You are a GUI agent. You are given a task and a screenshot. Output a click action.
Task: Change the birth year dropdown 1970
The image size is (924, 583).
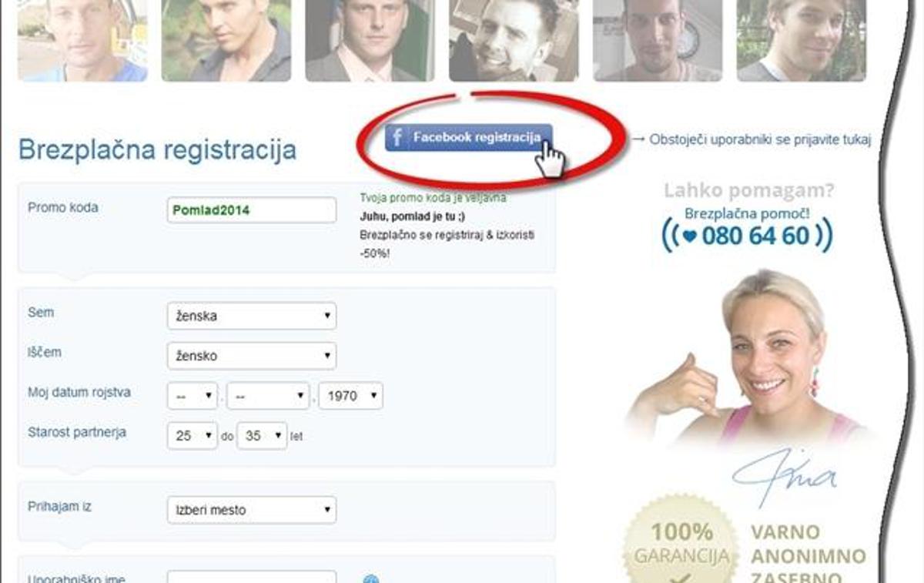click(x=351, y=396)
